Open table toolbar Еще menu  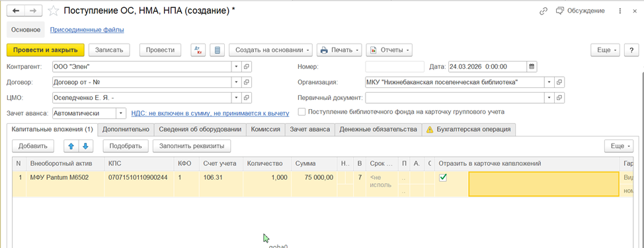click(619, 145)
